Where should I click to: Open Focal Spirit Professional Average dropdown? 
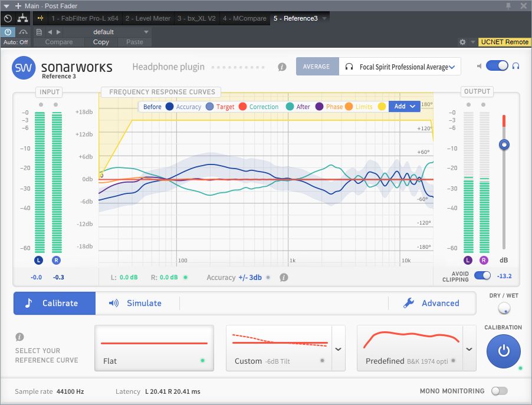[x=400, y=67]
